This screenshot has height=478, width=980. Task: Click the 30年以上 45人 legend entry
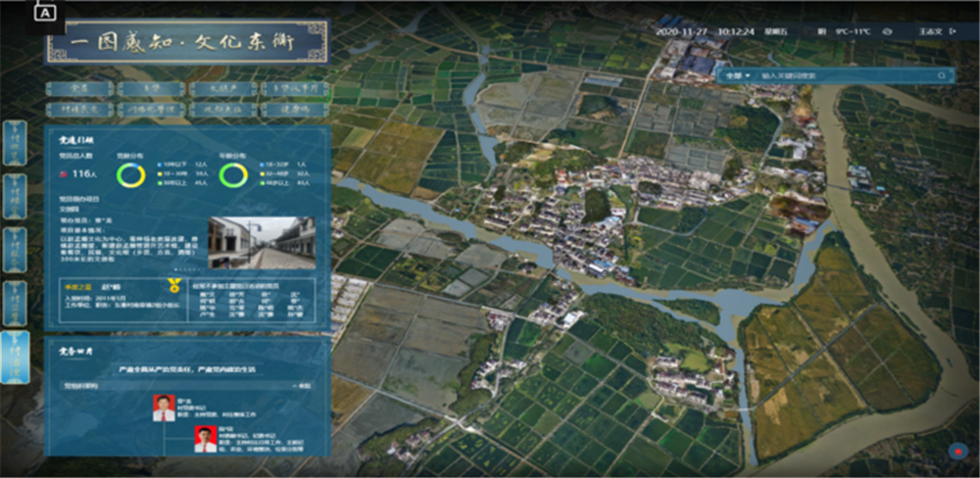click(x=181, y=183)
